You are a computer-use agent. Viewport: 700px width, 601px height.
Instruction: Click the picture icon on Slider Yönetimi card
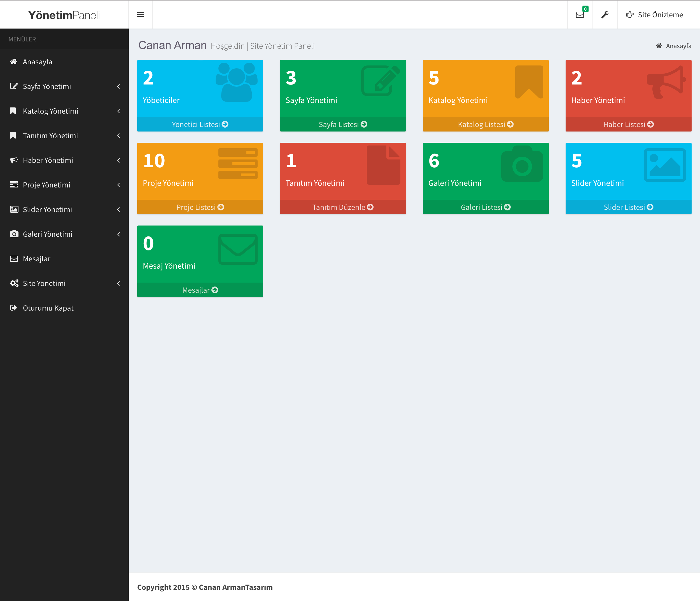click(x=665, y=165)
